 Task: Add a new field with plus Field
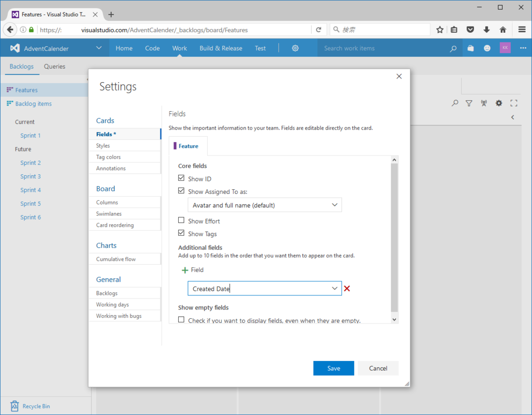[x=192, y=270]
